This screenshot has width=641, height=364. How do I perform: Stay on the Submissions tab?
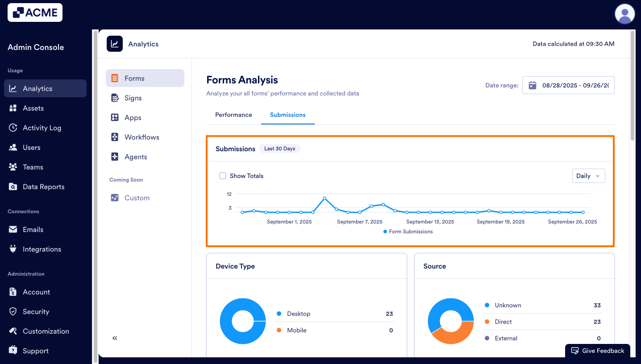pyautogui.click(x=287, y=115)
